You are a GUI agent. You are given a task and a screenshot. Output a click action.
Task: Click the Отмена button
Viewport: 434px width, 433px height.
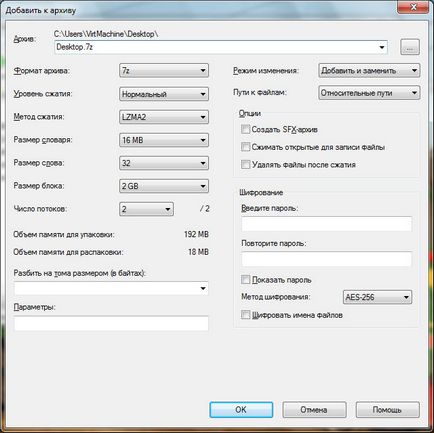[314, 409]
